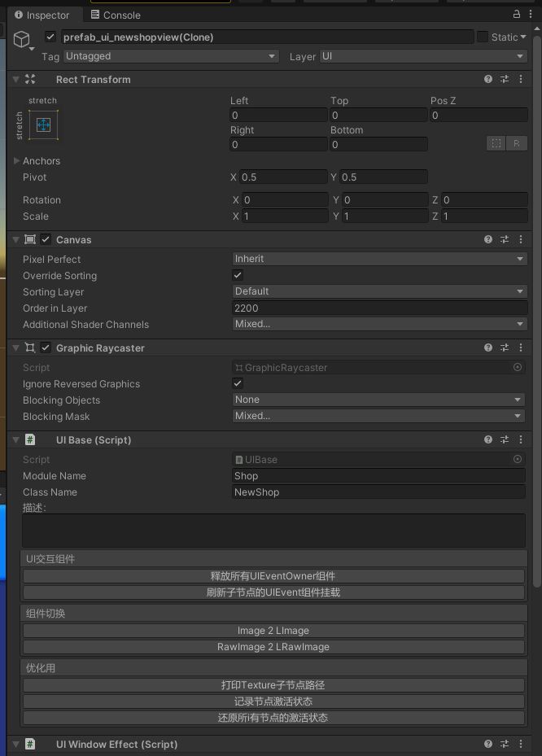The image size is (542, 756).
Task: Disable the Graphic Raycaster component checkbox
Action: pos(46,347)
